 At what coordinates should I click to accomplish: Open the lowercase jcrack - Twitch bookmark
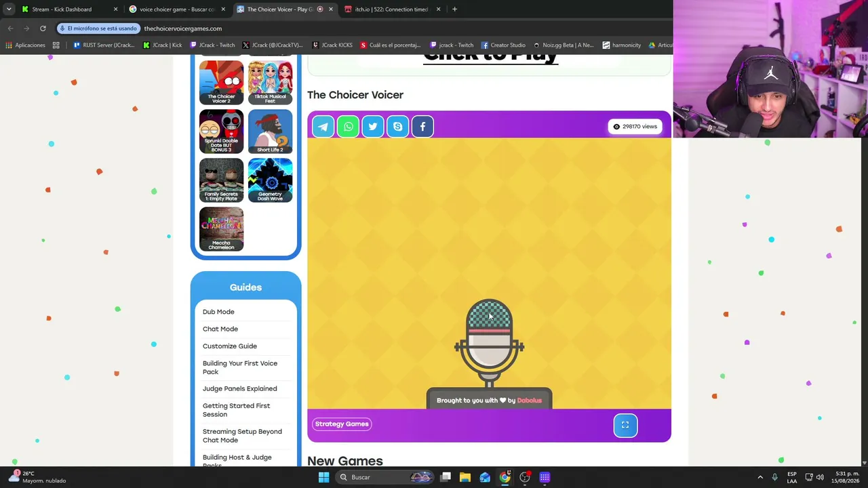click(452, 45)
